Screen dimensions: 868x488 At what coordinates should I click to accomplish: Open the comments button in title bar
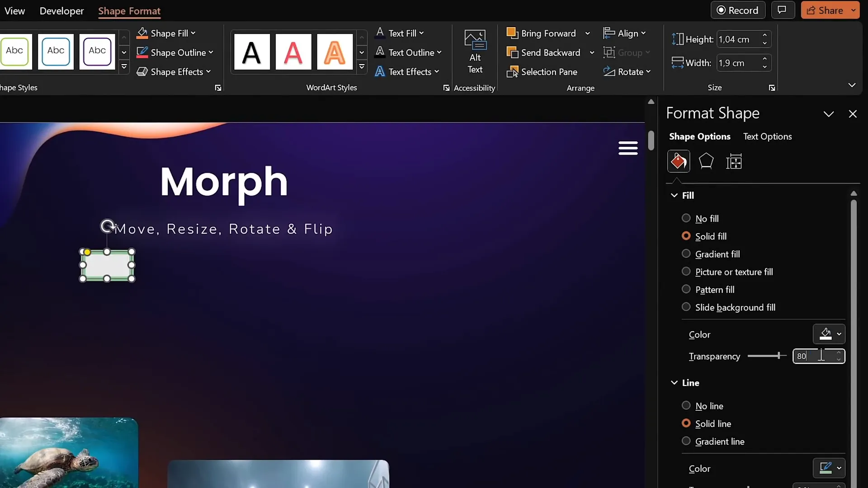pyautogui.click(x=783, y=10)
